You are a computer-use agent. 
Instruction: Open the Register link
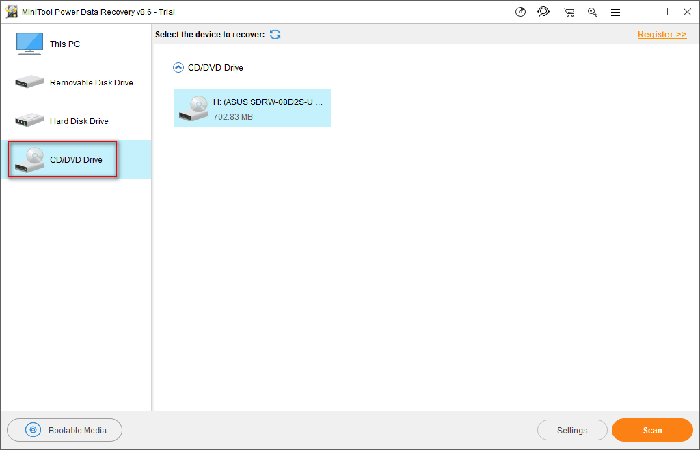[662, 34]
